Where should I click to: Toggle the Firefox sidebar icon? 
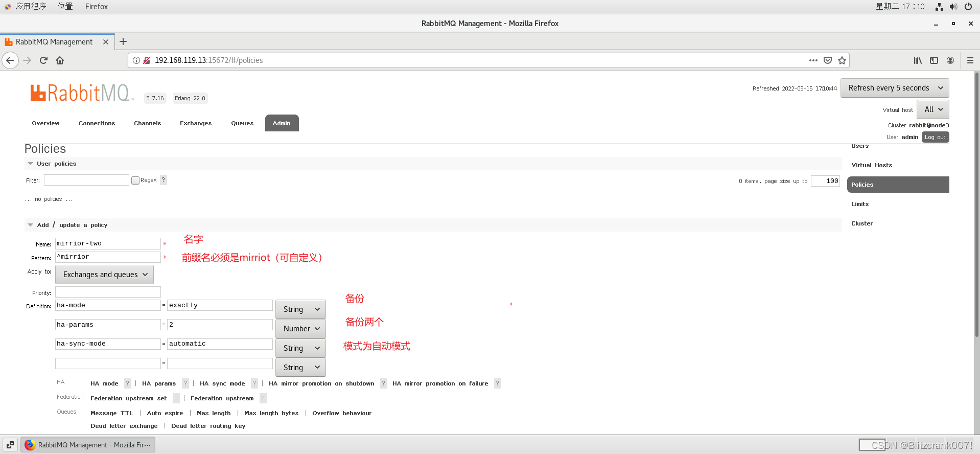(x=934, y=60)
